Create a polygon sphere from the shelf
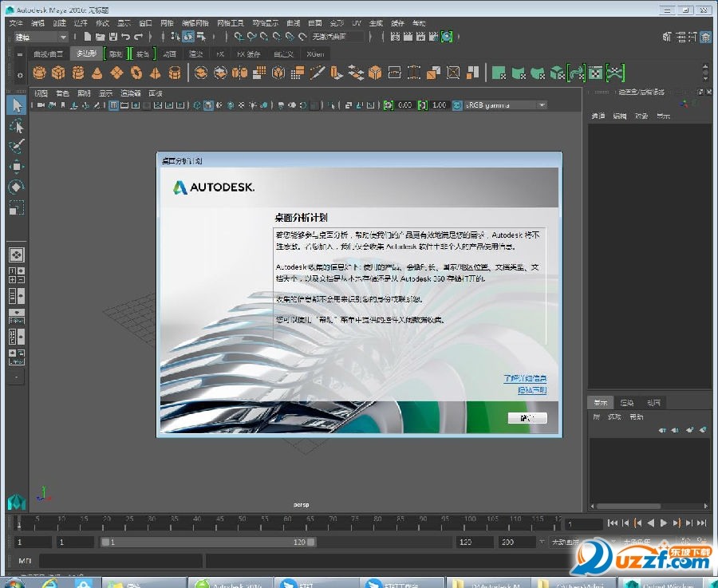Viewport: 718px width, 588px height. [x=39, y=73]
